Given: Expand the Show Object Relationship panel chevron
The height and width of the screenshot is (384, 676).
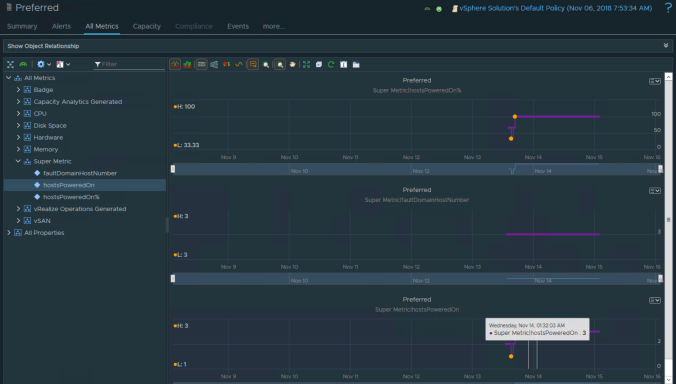Looking at the screenshot, I should [x=666, y=46].
